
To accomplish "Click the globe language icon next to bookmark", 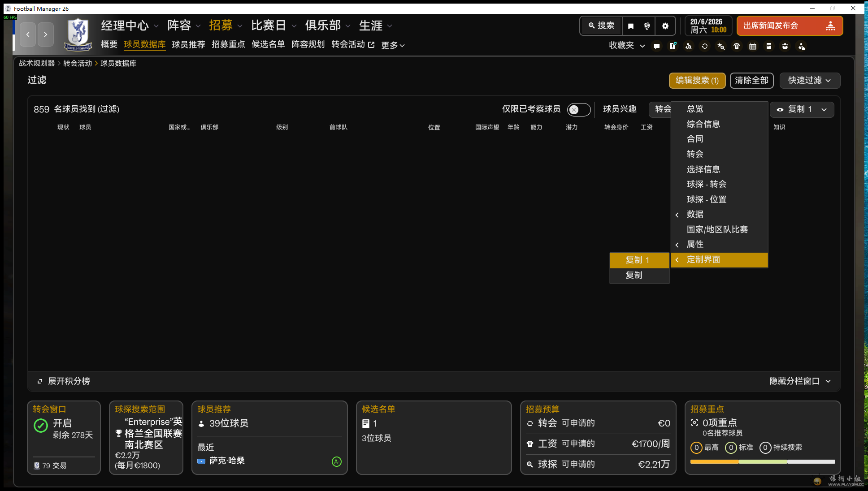I will [x=646, y=26].
